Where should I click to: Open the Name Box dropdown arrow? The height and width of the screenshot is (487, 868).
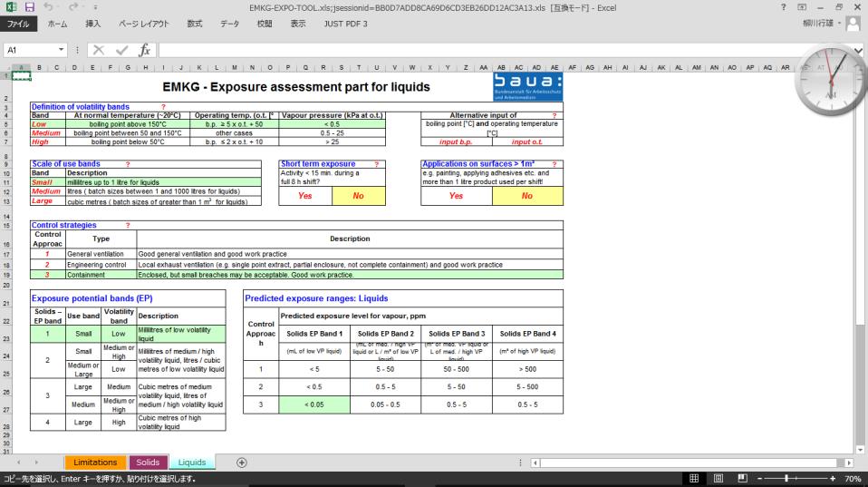click(61, 52)
